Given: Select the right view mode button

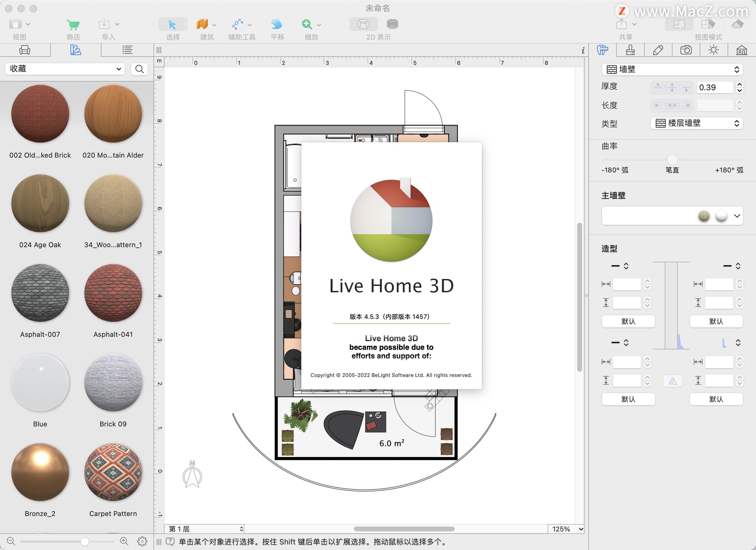Looking at the screenshot, I should click(x=737, y=24).
